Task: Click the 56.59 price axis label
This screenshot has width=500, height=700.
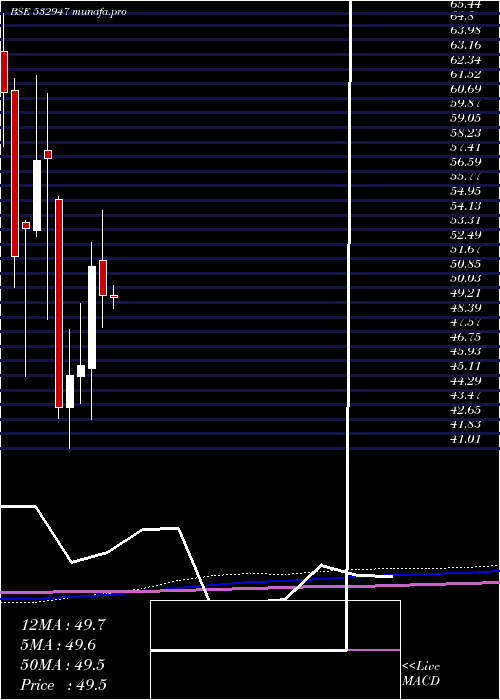Action: point(466,162)
